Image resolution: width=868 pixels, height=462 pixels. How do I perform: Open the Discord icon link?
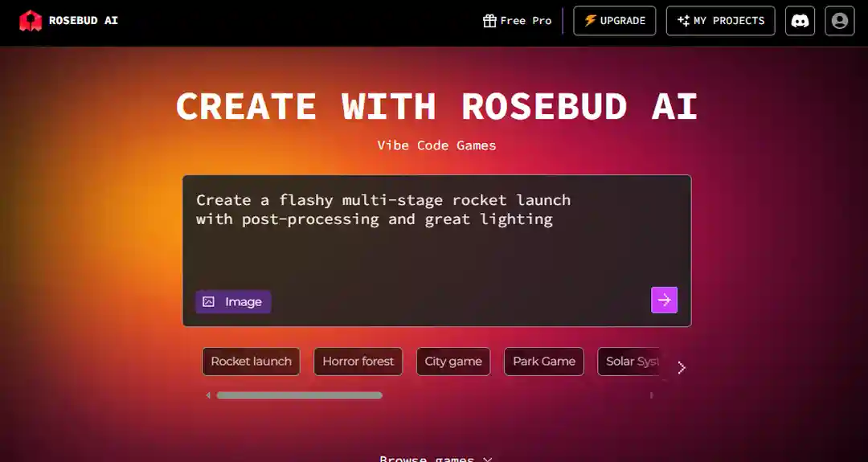[x=800, y=21]
